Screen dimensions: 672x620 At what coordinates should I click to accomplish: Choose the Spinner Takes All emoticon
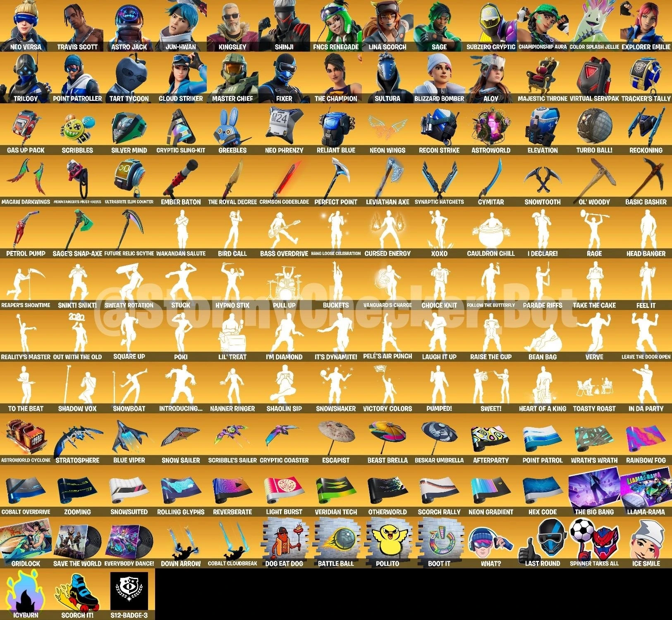[x=594, y=542]
